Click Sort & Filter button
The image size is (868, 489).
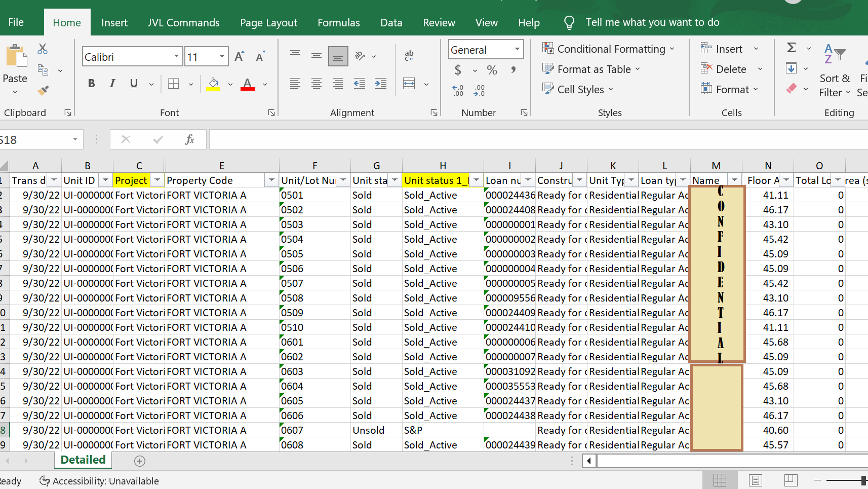tap(835, 71)
